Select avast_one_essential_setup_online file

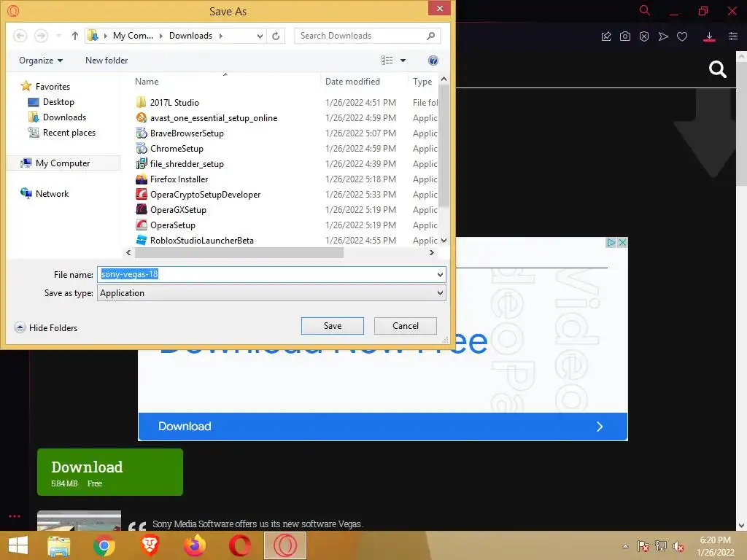tap(214, 117)
